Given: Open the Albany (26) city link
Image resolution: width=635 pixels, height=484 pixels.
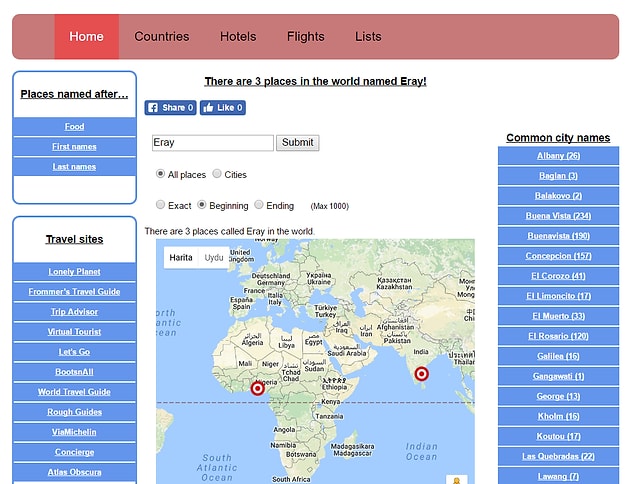Looking at the screenshot, I should click(x=558, y=156).
